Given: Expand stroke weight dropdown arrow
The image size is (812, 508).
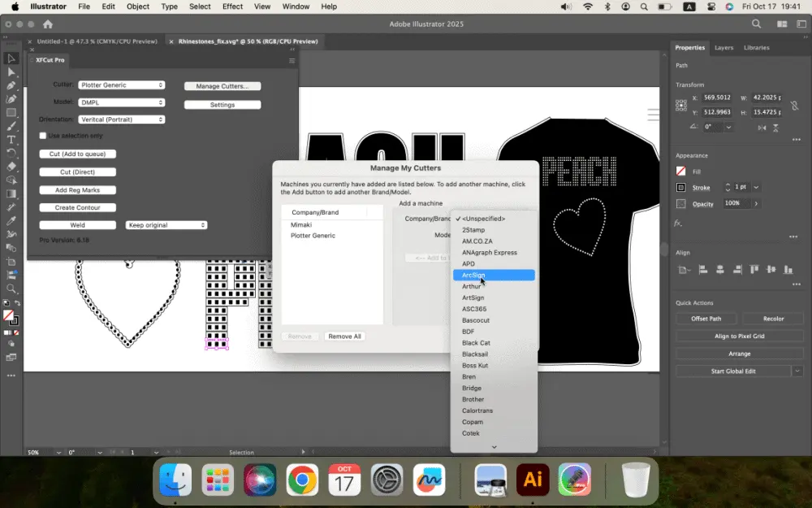Looking at the screenshot, I should [756, 187].
